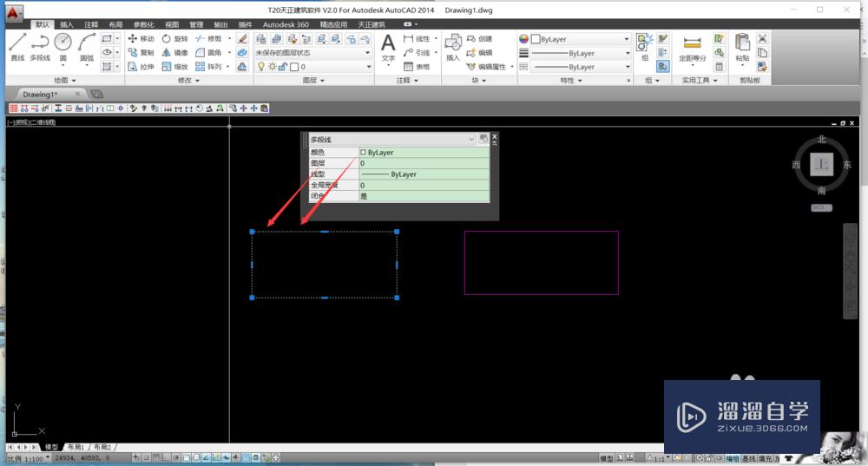The image size is (868, 466).
Task: Toggle the layer 0 lightbulb on/off
Action: pos(261,67)
